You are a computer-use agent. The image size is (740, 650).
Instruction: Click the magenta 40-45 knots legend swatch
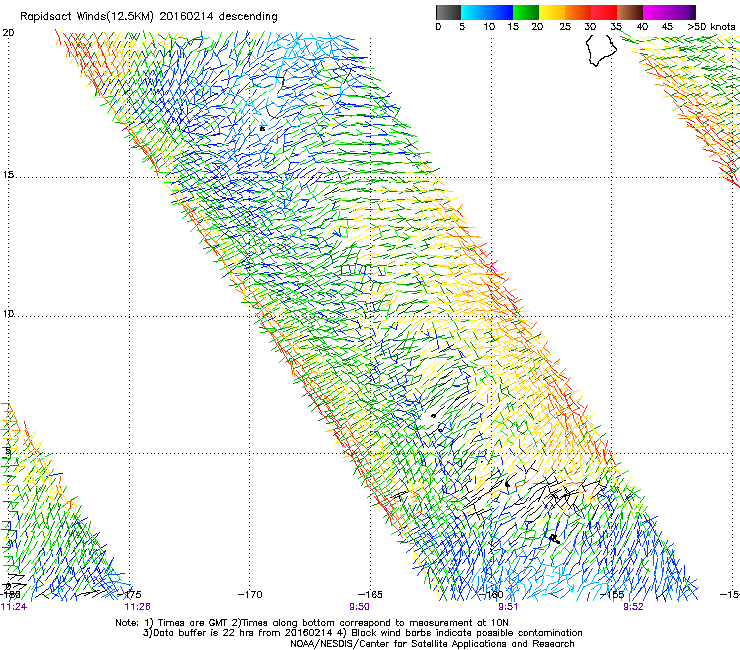pyautogui.click(x=656, y=12)
